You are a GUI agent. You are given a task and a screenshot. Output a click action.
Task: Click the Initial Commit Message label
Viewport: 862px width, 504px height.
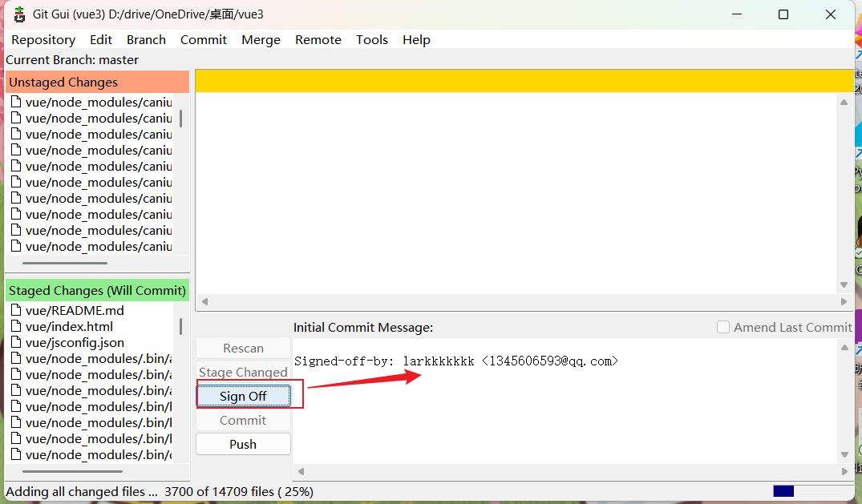[x=363, y=327]
